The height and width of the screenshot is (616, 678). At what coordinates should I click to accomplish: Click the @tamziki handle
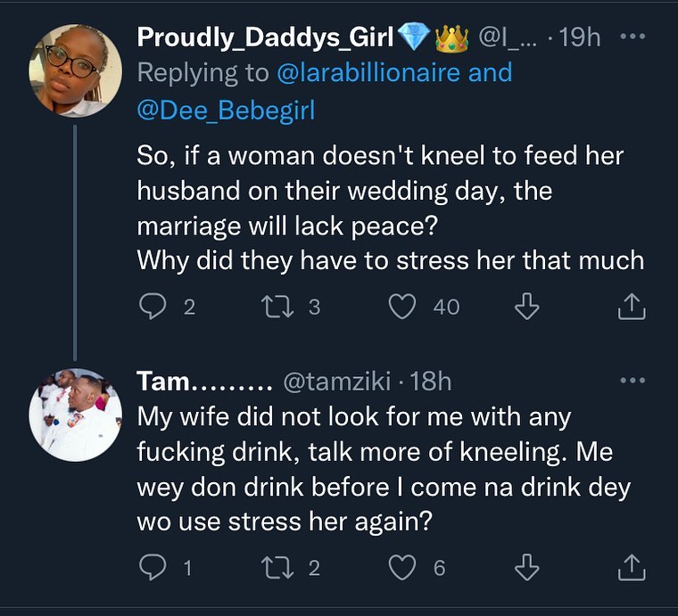tap(337, 382)
